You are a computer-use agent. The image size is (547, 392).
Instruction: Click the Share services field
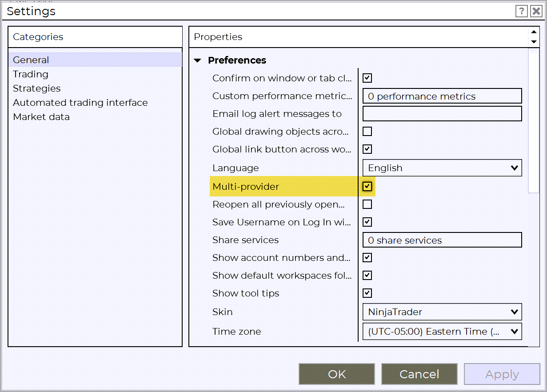(442, 240)
